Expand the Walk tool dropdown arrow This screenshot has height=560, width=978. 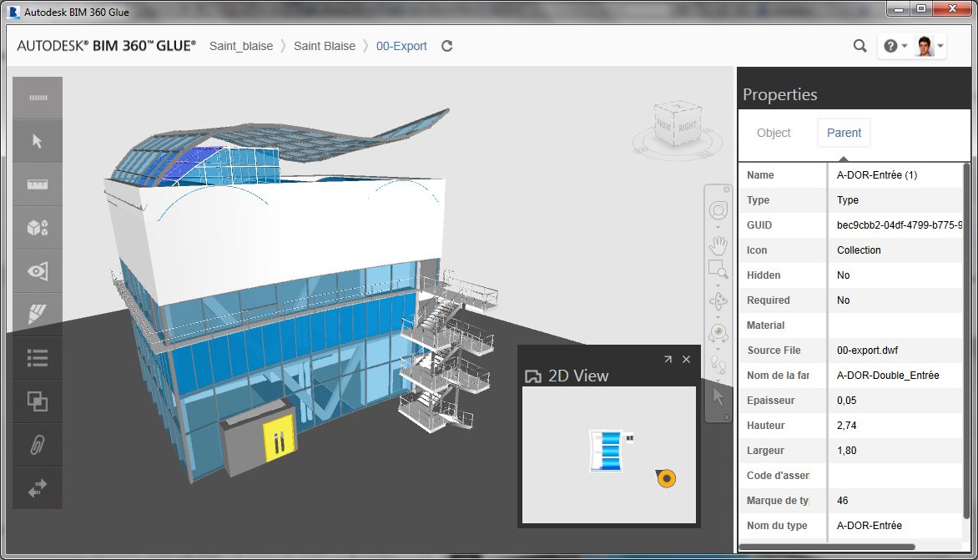(x=718, y=380)
